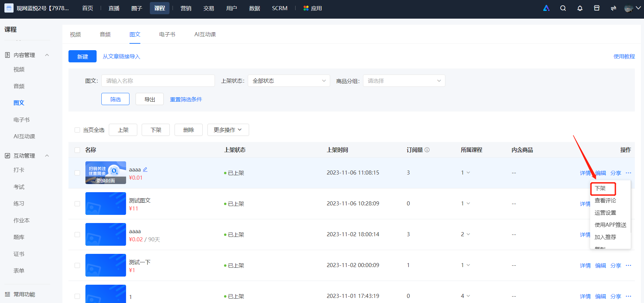Click the 互动管理 sidebar icon

(x=7, y=156)
